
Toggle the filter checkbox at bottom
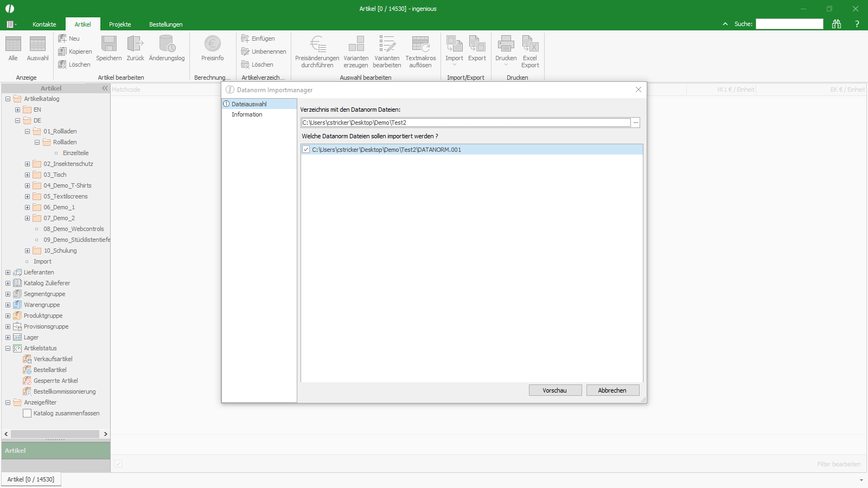(118, 464)
